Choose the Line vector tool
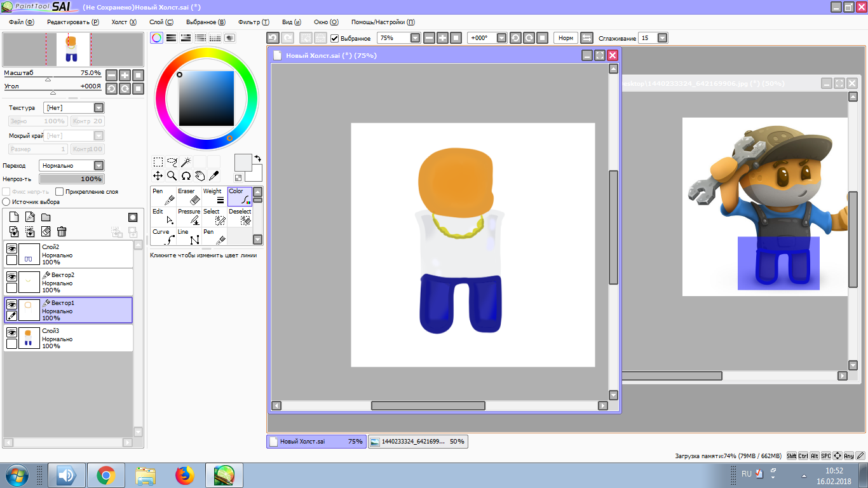 pos(189,237)
